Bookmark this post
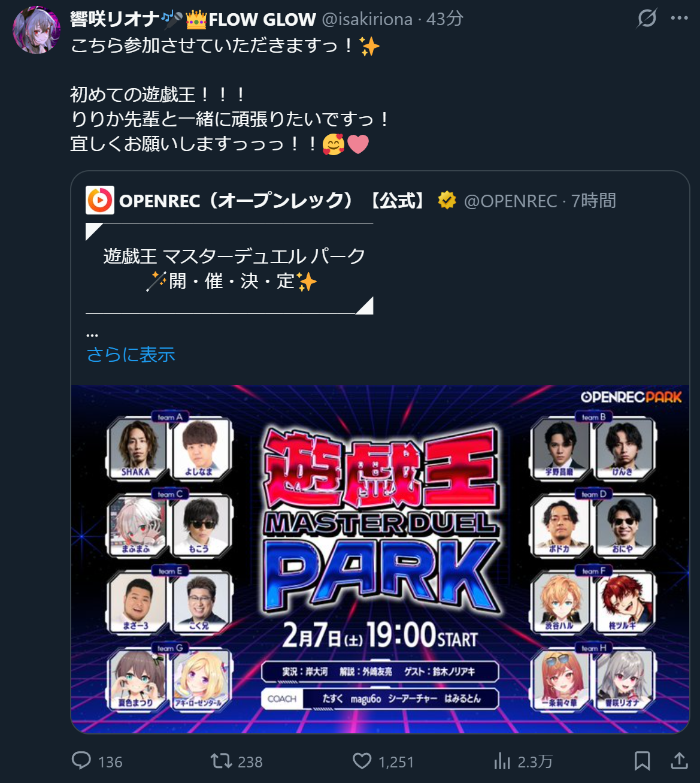 642,761
